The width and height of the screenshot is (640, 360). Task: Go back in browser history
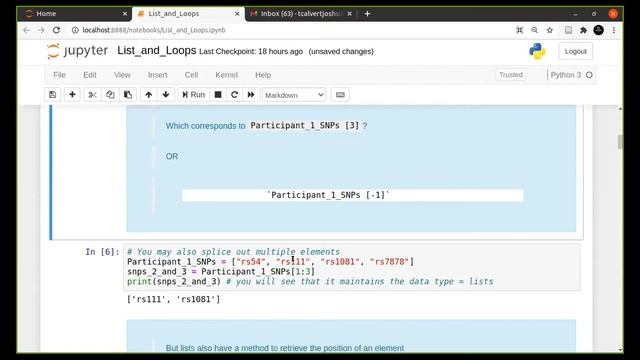pyautogui.click(x=27, y=30)
